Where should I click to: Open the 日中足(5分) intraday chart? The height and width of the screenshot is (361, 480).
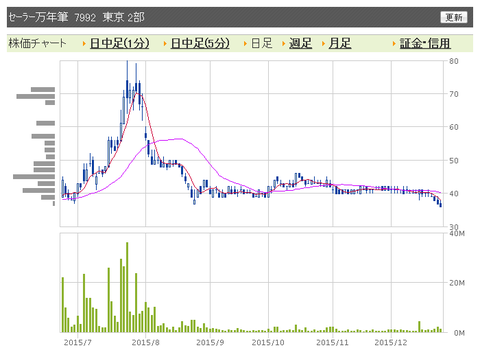tap(200, 43)
